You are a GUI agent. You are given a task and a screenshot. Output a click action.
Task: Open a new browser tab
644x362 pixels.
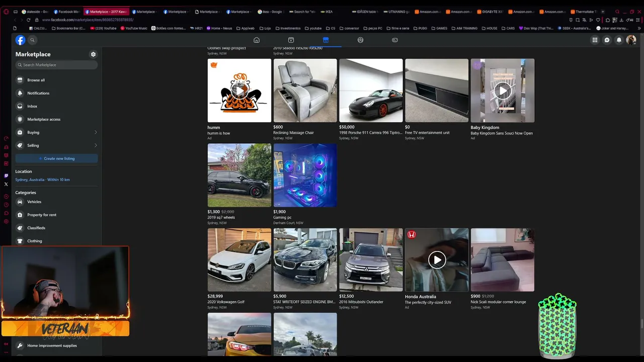603,12
